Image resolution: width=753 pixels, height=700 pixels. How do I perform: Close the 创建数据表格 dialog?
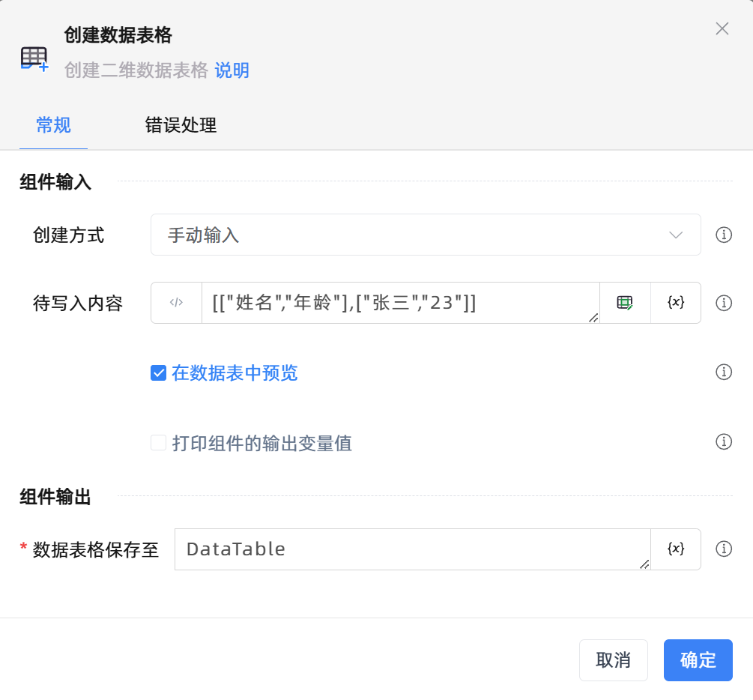click(x=722, y=28)
